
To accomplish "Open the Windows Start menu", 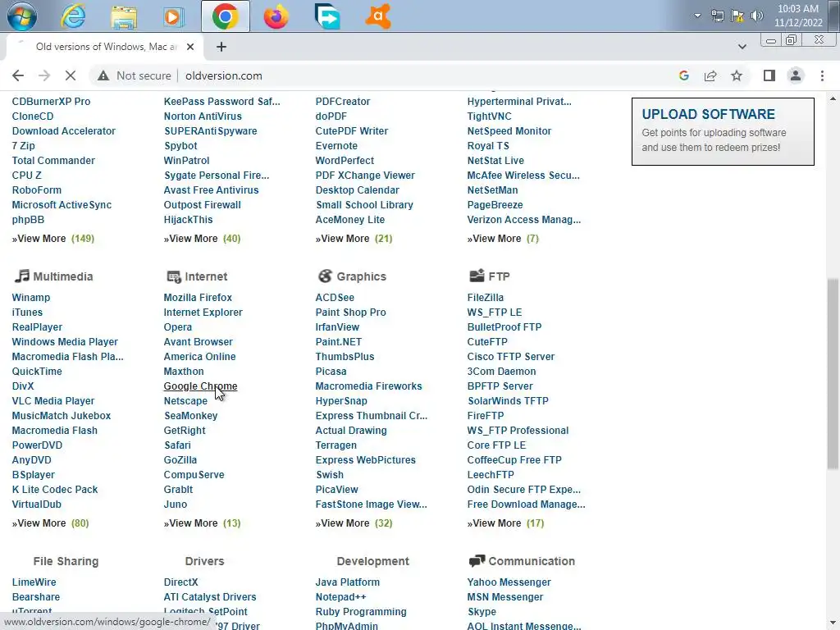I will click(x=22, y=16).
